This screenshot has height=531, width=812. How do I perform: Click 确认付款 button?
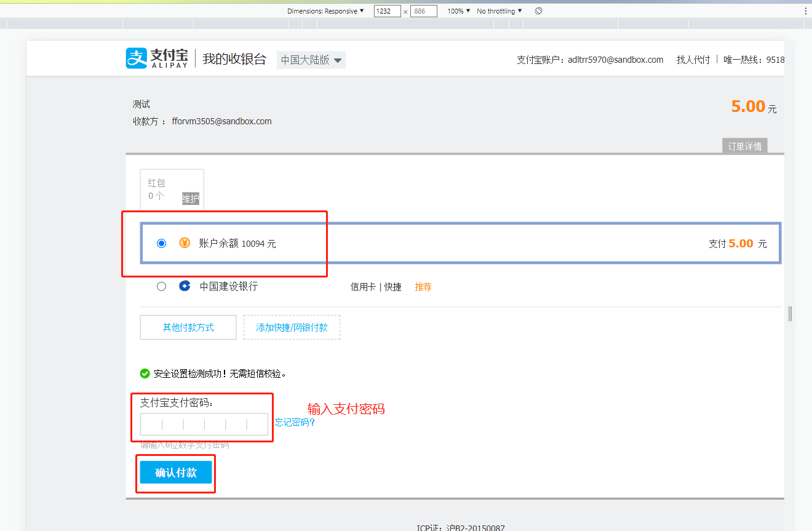point(176,473)
